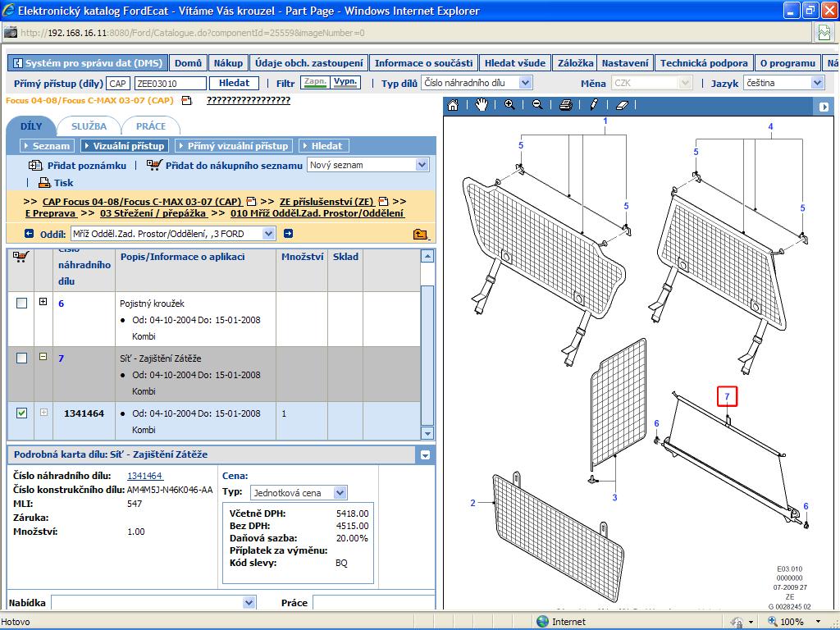Select the pan hand tool
840x630 pixels.
pyautogui.click(x=482, y=105)
